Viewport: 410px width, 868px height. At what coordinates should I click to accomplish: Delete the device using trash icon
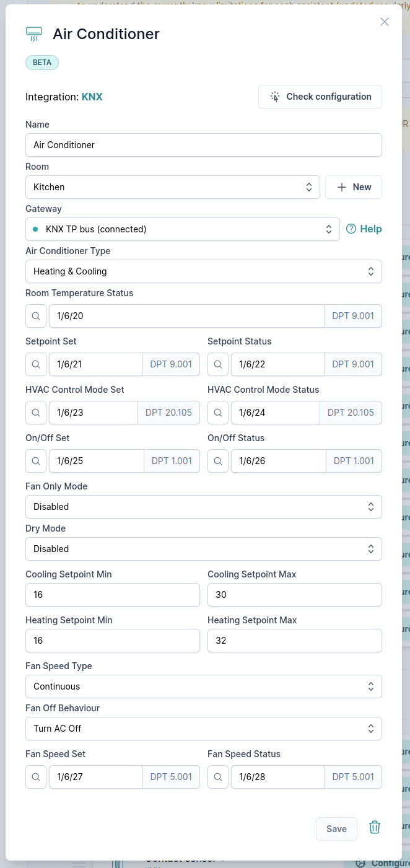374,828
